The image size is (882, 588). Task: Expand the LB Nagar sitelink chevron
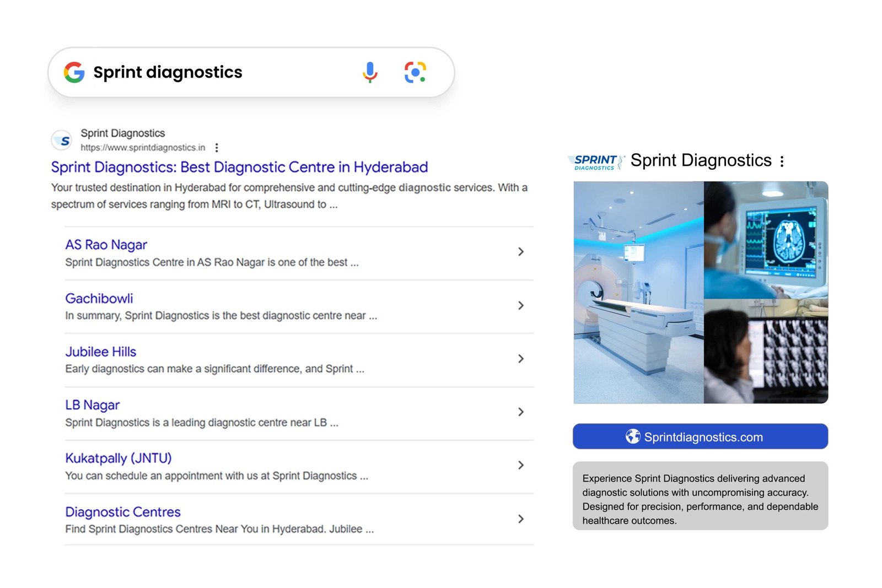click(x=520, y=412)
